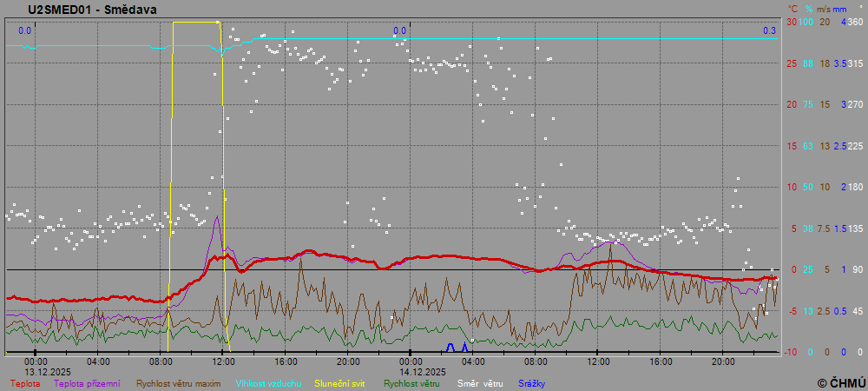Click the red °C unit header
This screenshot has height=391, width=868.
click(792, 9)
